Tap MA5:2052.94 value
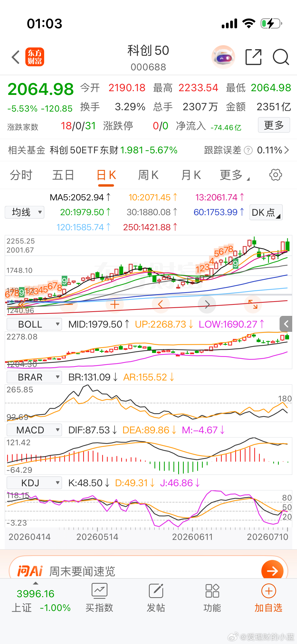This screenshot has height=644, width=297. point(80,197)
